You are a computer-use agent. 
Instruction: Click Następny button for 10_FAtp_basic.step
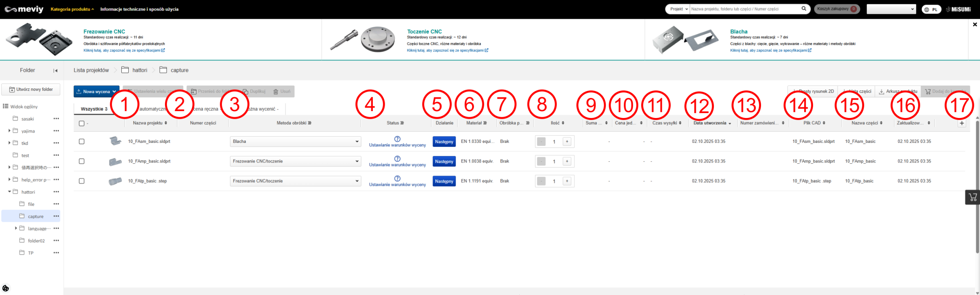pyautogui.click(x=444, y=181)
